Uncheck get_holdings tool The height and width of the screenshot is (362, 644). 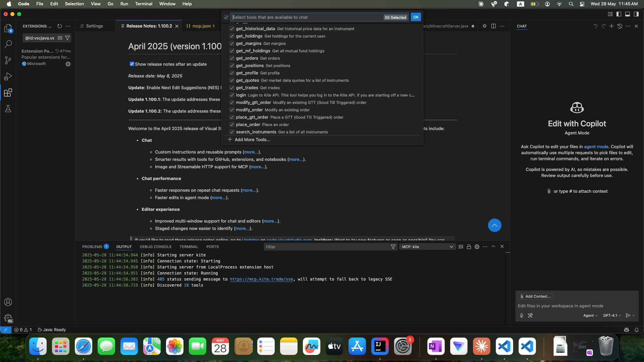(232, 36)
